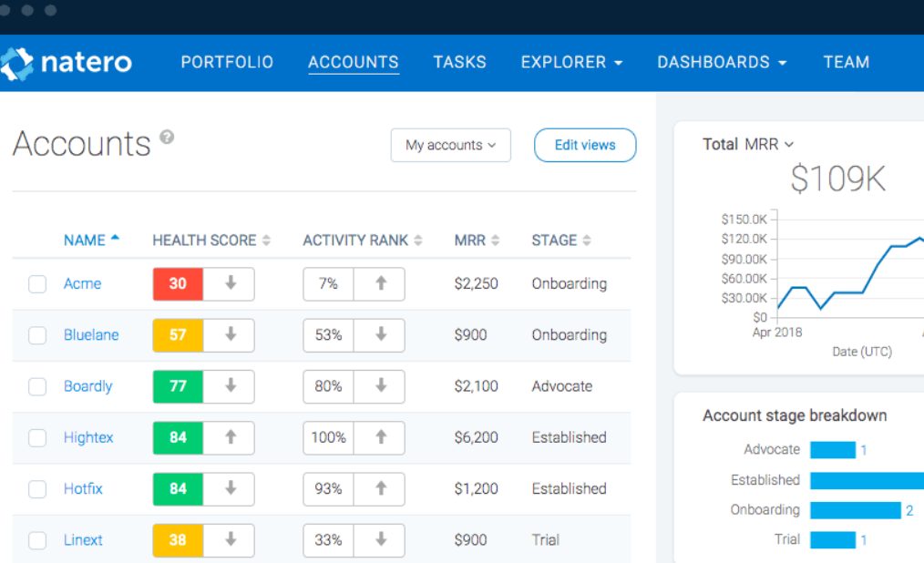Viewport: 924px width, 563px height.
Task: Switch to the Accounts tab
Action: click(x=354, y=62)
